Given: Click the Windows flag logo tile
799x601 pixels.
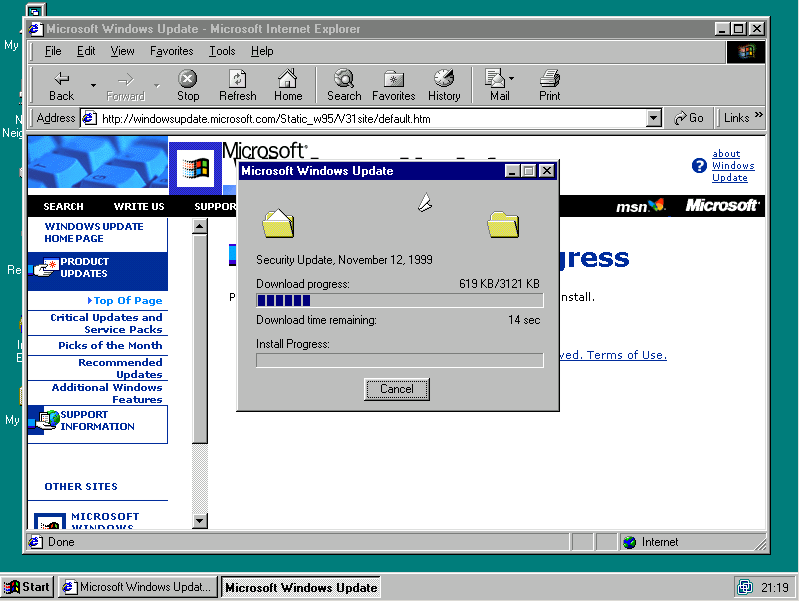Looking at the screenshot, I should pos(196,168).
